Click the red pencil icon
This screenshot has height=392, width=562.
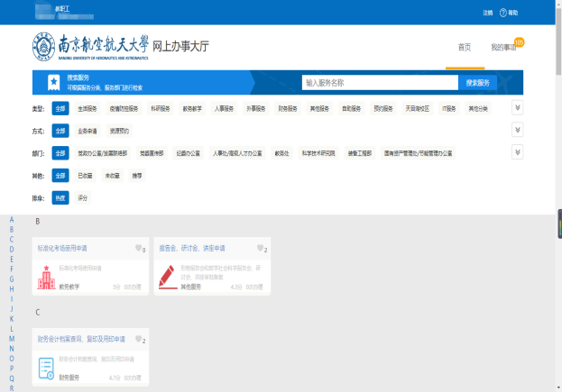click(x=168, y=277)
